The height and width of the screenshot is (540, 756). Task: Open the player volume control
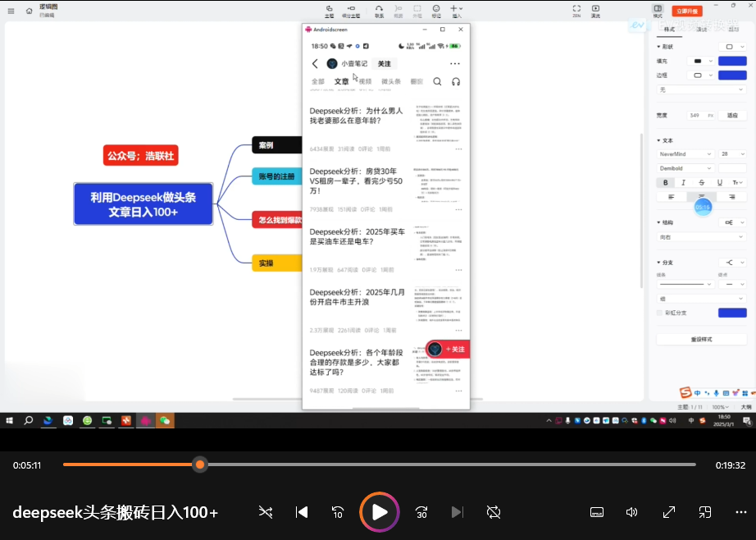click(631, 512)
